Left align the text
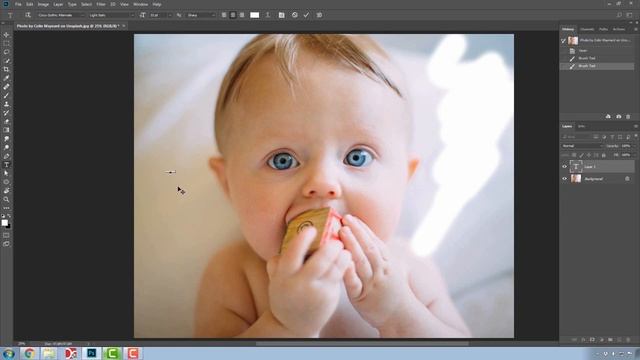 (x=224, y=15)
